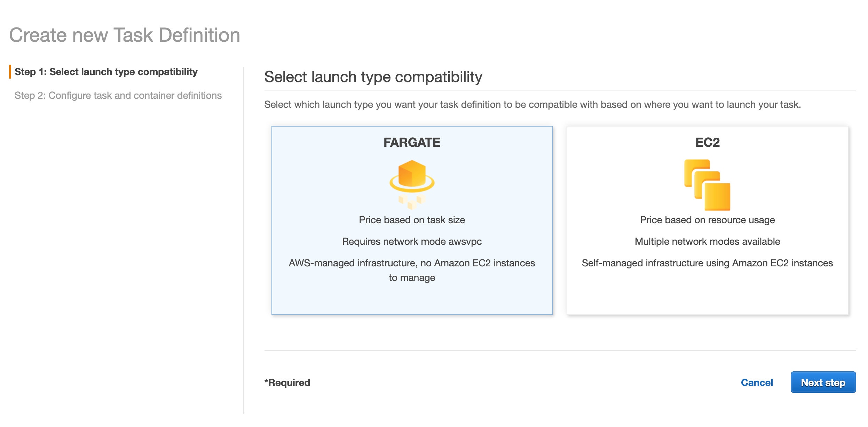Click the EC2 heading text
Screen dimensions: 868x427
707,142
